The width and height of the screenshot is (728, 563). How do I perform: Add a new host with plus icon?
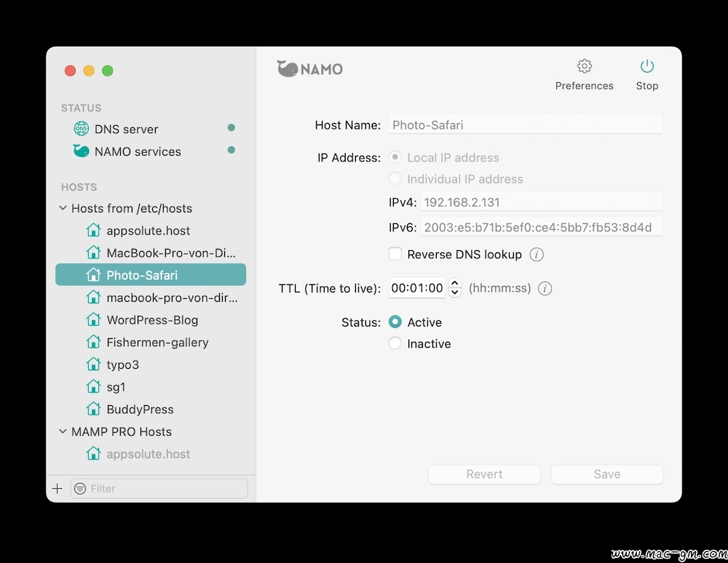click(x=57, y=488)
